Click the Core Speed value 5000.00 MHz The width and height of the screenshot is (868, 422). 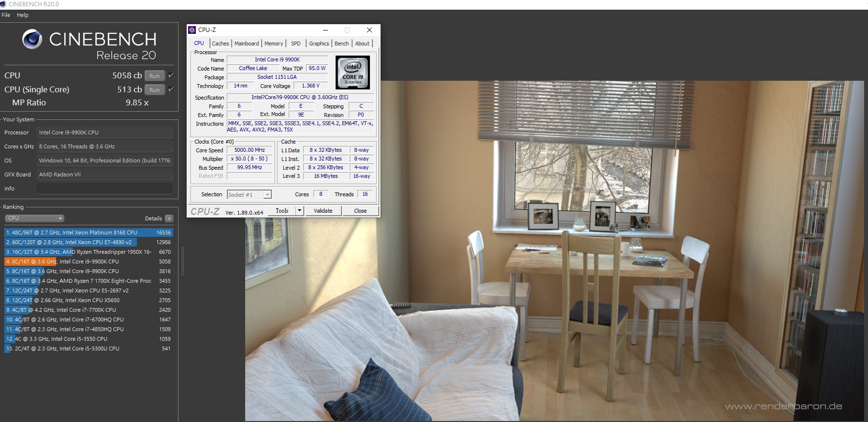250,150
